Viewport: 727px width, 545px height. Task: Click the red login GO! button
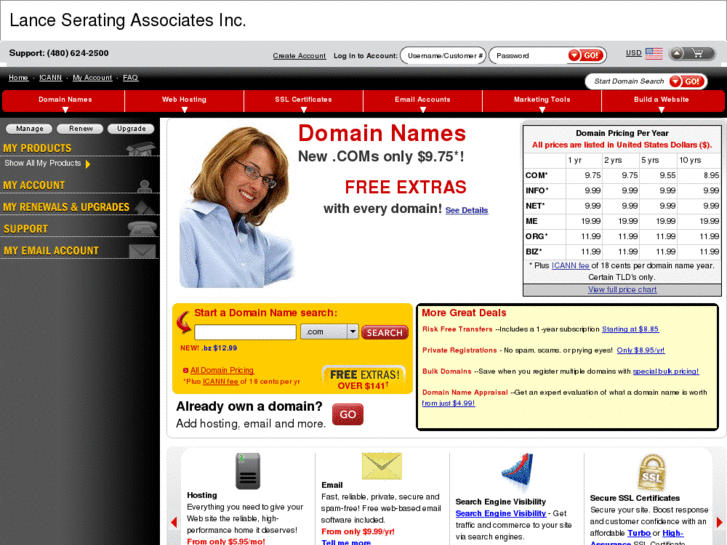click(586, 56)
